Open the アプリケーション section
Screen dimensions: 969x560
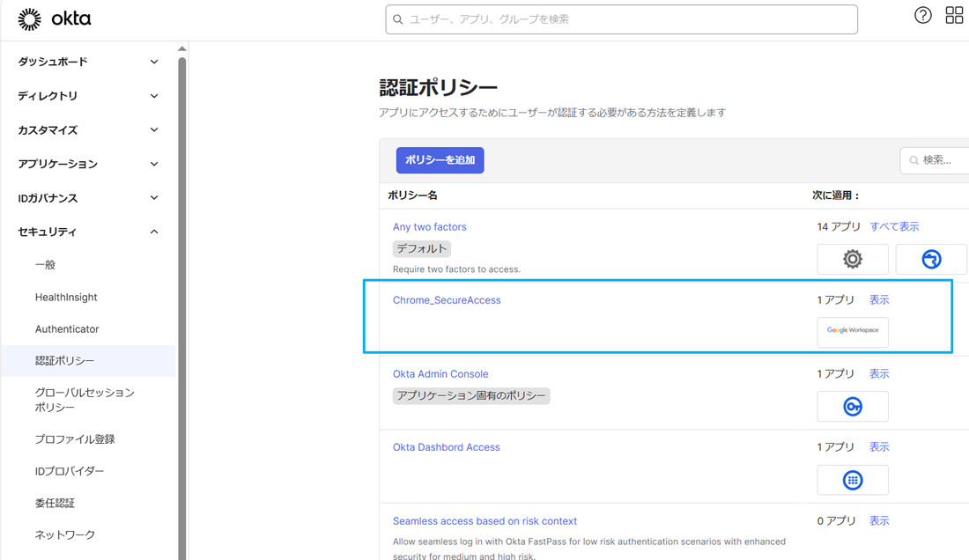pyautogui.click(x=57, y=164)
